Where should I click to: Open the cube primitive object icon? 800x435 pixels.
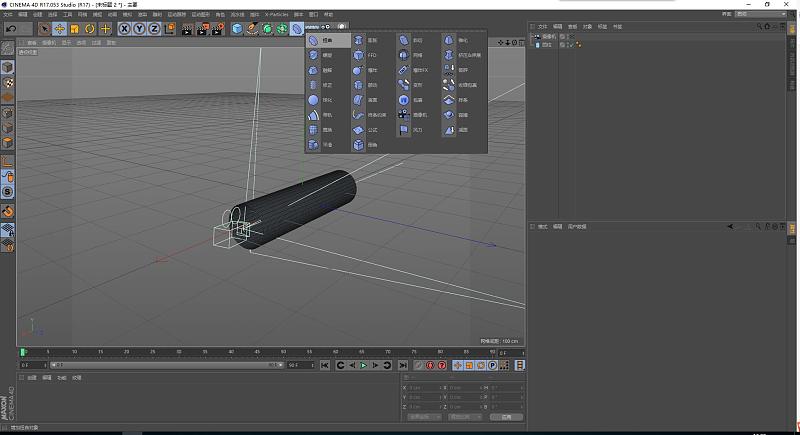coord(237,29)
